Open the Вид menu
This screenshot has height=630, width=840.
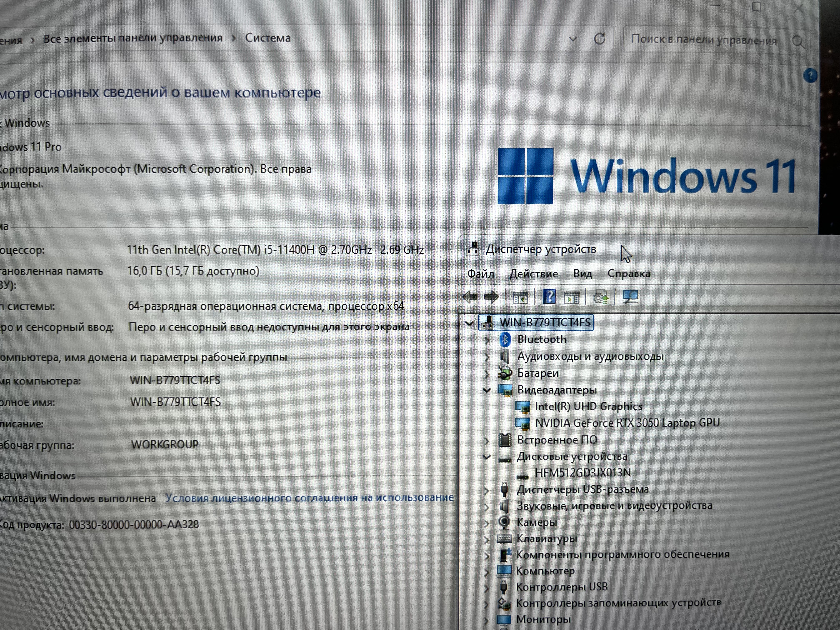[582, 274]
